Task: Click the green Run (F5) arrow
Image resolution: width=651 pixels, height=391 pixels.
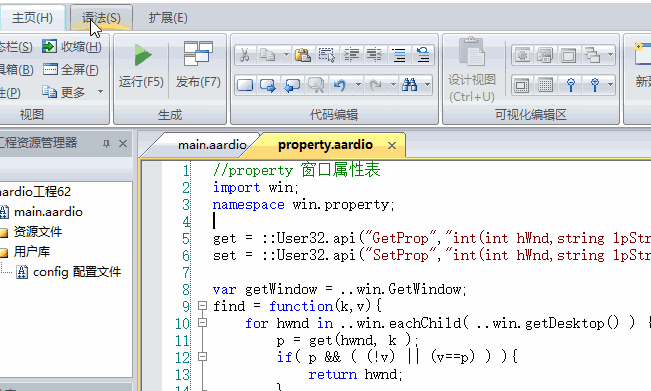Action: (x=143, y=55)
